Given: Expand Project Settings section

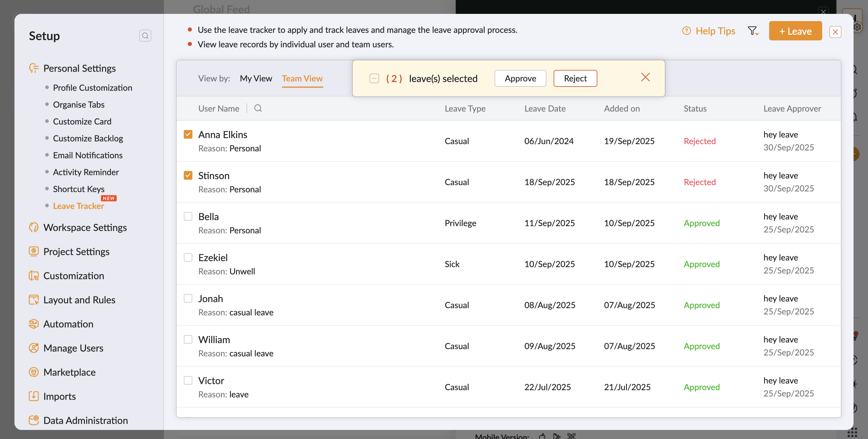Looking at the screenshot, I should click(76, 251).
